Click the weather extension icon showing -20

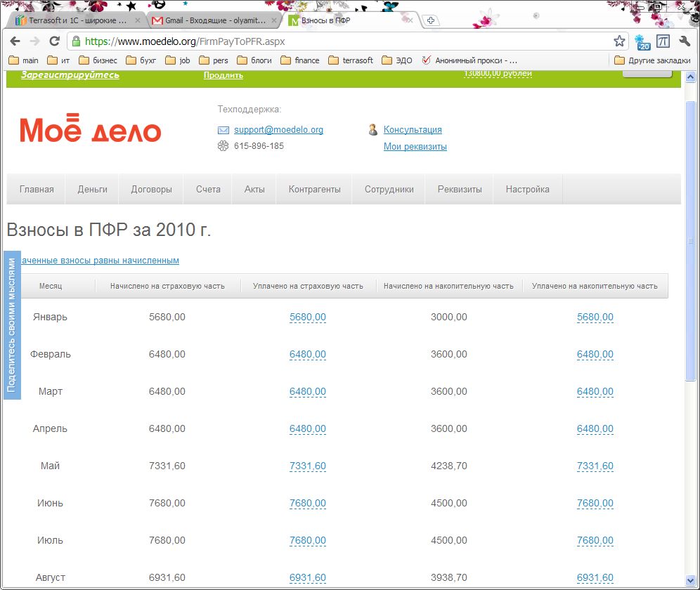pos(642,42)
